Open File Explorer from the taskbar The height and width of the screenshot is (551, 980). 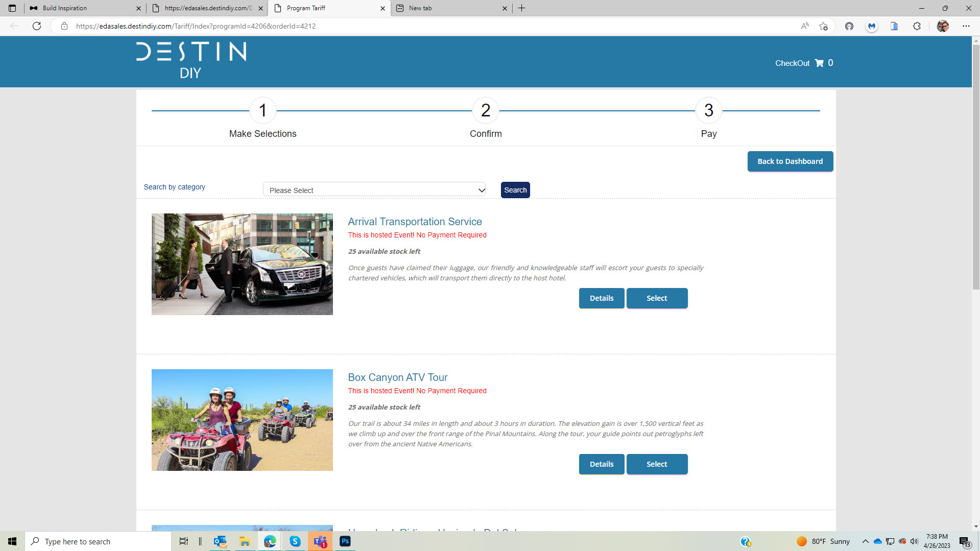[x=245, y=541]
